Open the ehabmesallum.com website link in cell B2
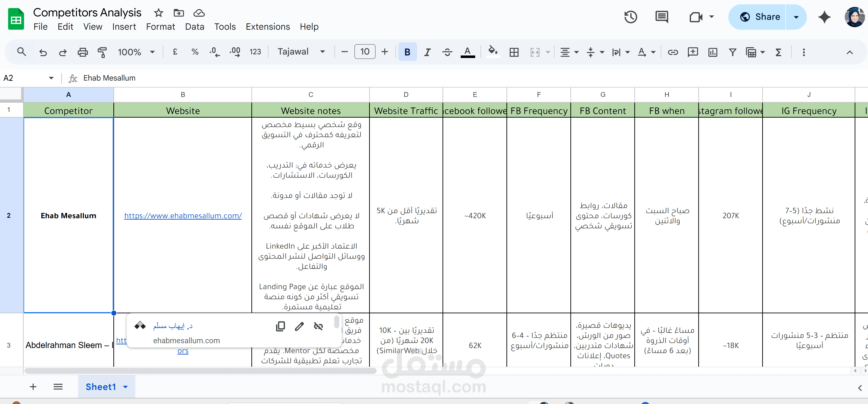868x404 pixels. (183, 215)
